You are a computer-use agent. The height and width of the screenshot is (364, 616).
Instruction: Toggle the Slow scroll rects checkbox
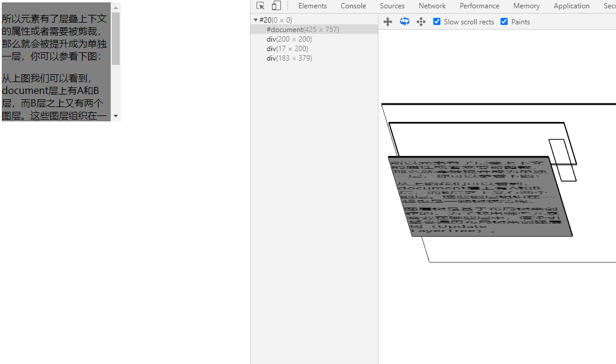click(x=437, y=21)
